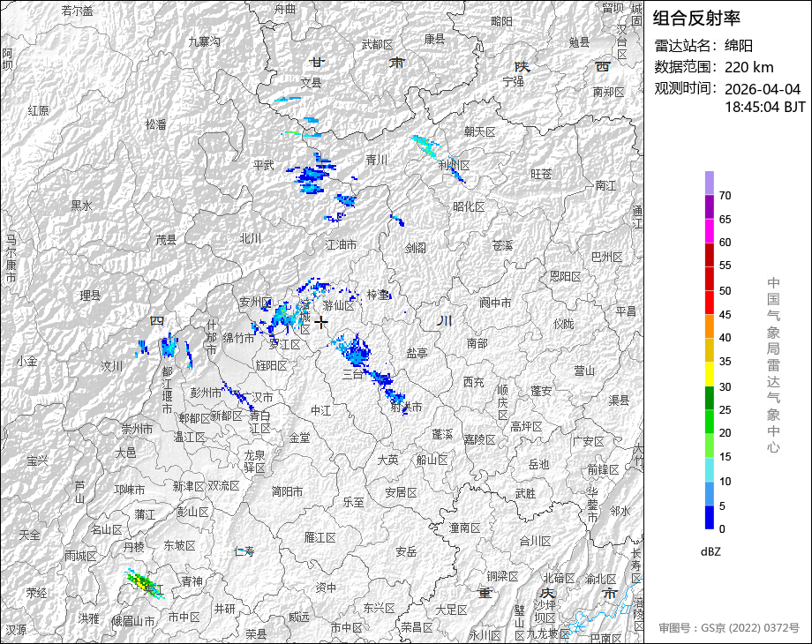The width and height of the screenshot is (812, 644).
Task: Click the 梓潼 county label
Action: [378, 295]
